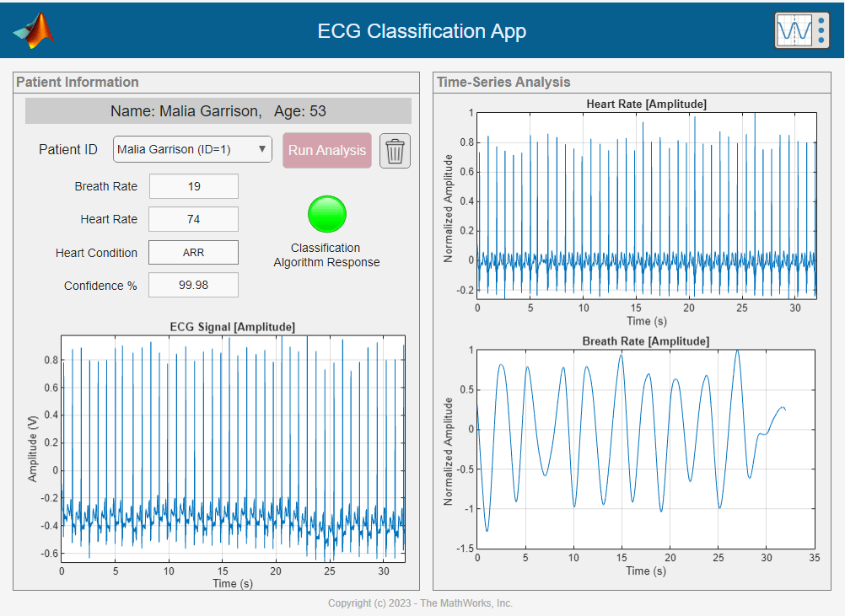The width and height of the screenshot is (845, 616).
Task: Click the patient name banner for Malia Garrison
Action: point(218,110)
